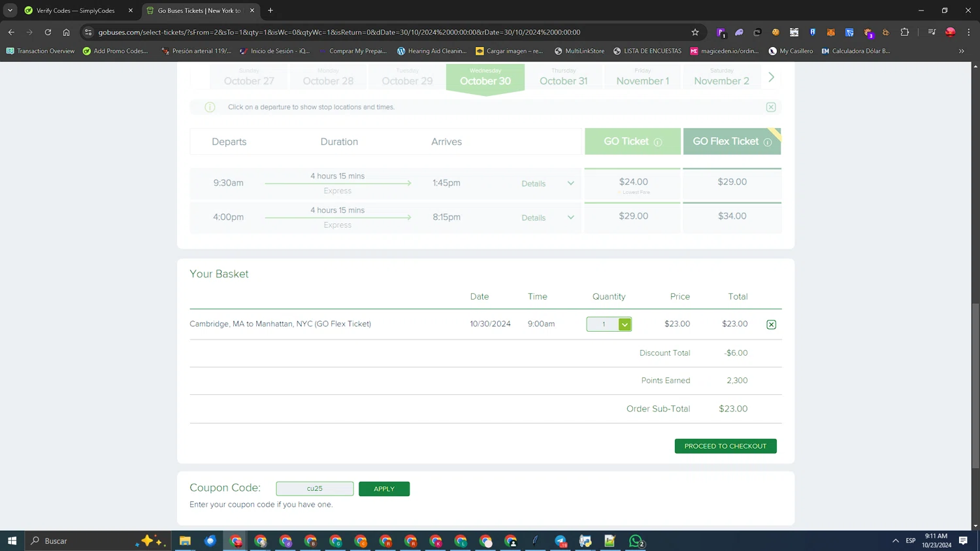Viewport: 980px width, 551px height.
Task: Select the October 30 date tab
Action: pos(485,78)
